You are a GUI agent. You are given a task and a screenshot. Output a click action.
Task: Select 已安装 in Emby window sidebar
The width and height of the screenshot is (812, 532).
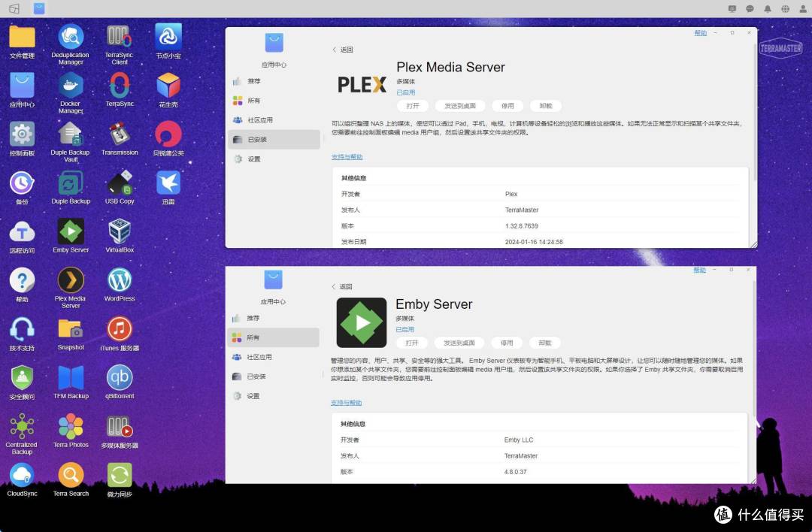tap(273, 376)
